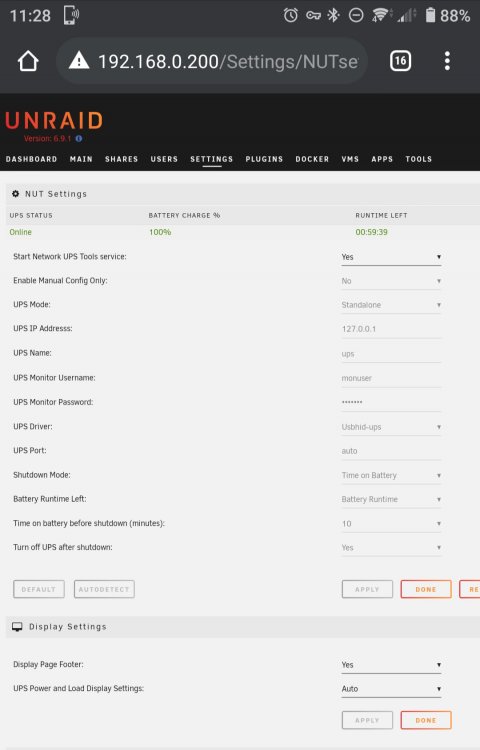480x750 pixels.
Task: Tap the cellular signal status icon
Action: 406,15
